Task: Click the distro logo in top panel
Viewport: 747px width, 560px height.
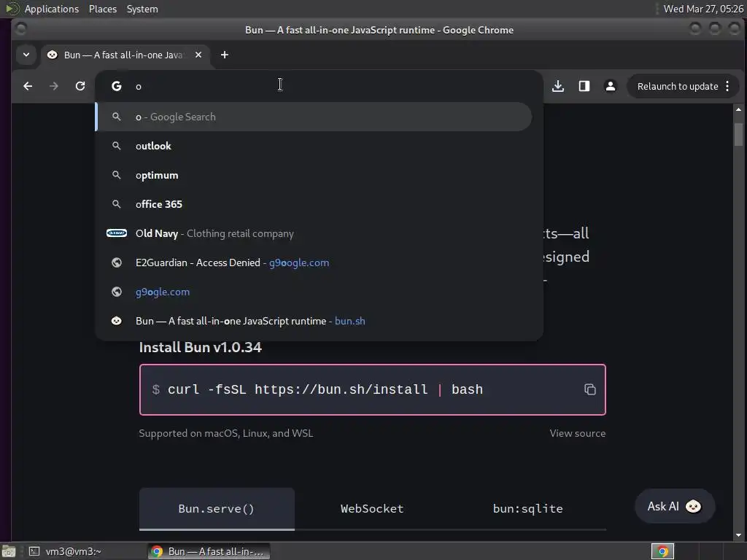Action: pyautogui.click(x=12, y=9)
